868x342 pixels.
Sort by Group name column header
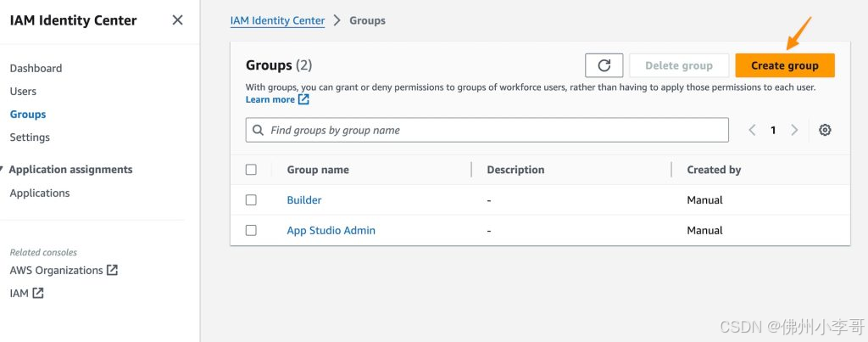318,170
